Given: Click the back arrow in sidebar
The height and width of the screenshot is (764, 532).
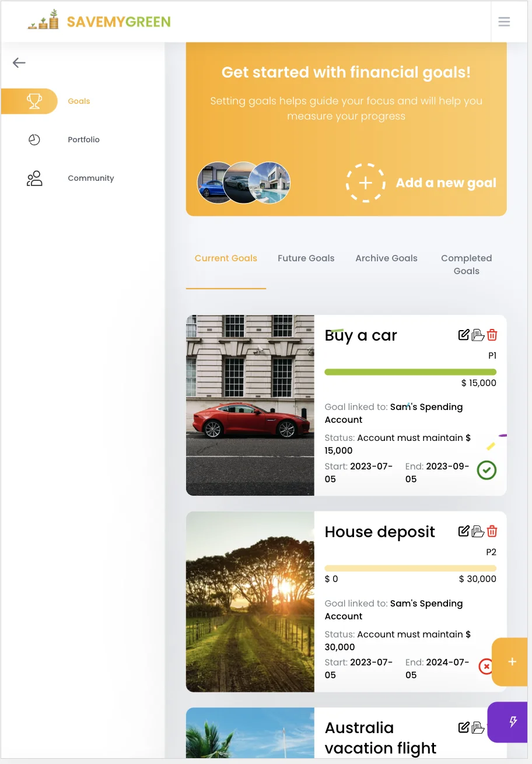Looking at the screenshot, I should (x=19, y=63).
